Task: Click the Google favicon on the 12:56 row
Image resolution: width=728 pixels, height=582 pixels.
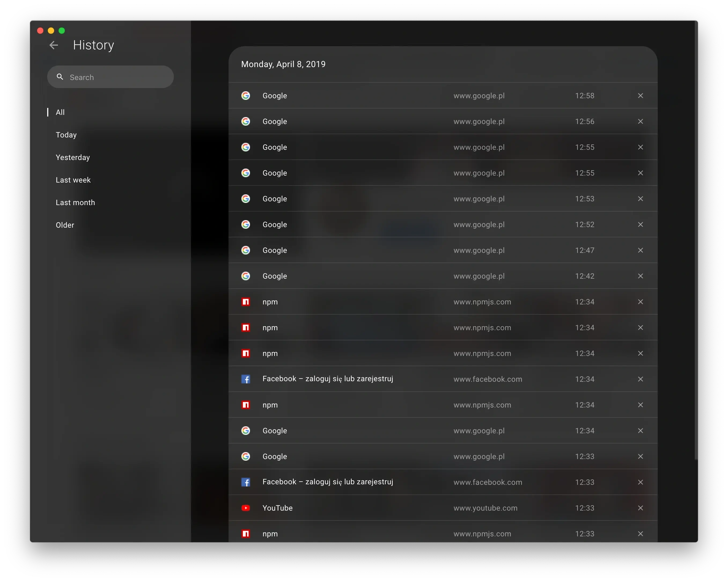Action: coord(246,121)
